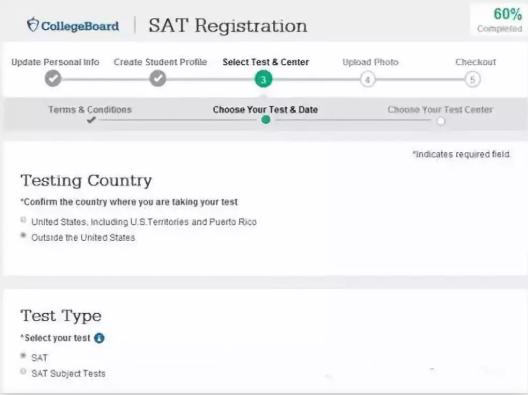The width and height of the screenshot is (528, 395).
Task: Select the Outside the United States radio
Action: 23,235
